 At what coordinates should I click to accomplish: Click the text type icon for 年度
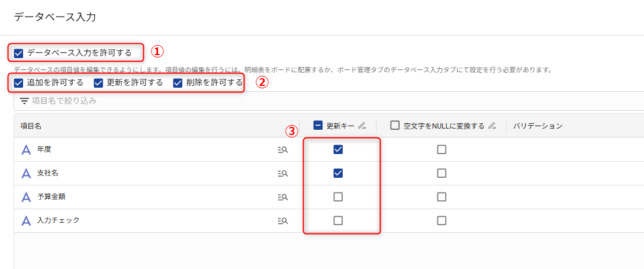click(x=26, y=150)
